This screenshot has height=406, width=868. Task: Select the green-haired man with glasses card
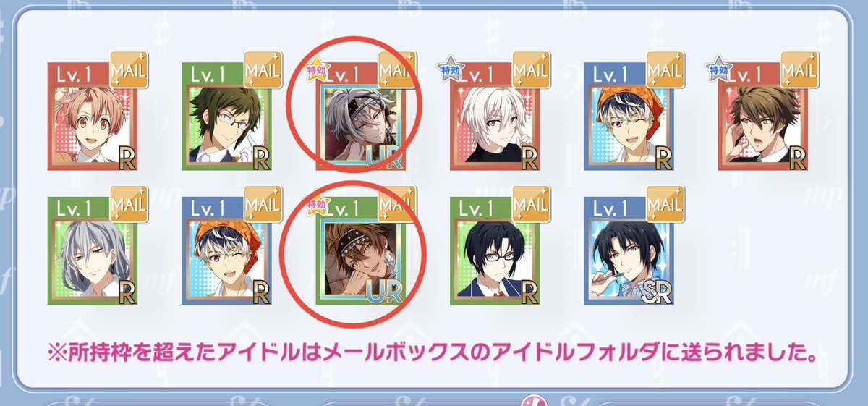pos(226,117)
